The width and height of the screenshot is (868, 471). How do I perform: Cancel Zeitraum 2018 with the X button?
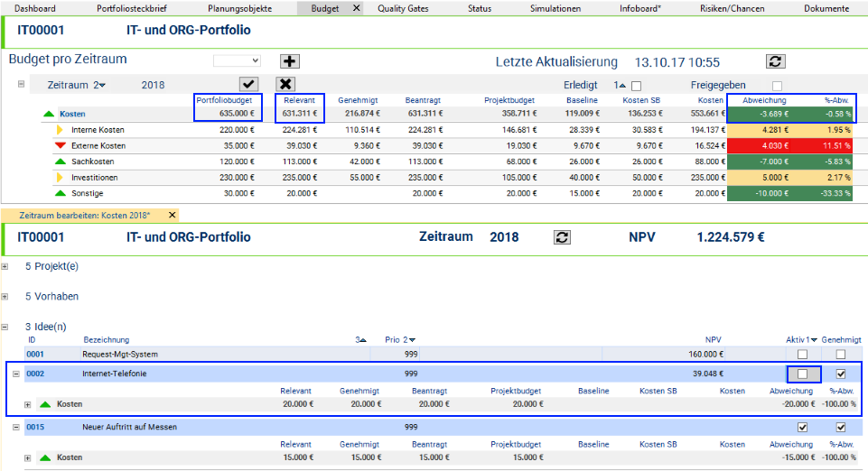tap(285, 84)
